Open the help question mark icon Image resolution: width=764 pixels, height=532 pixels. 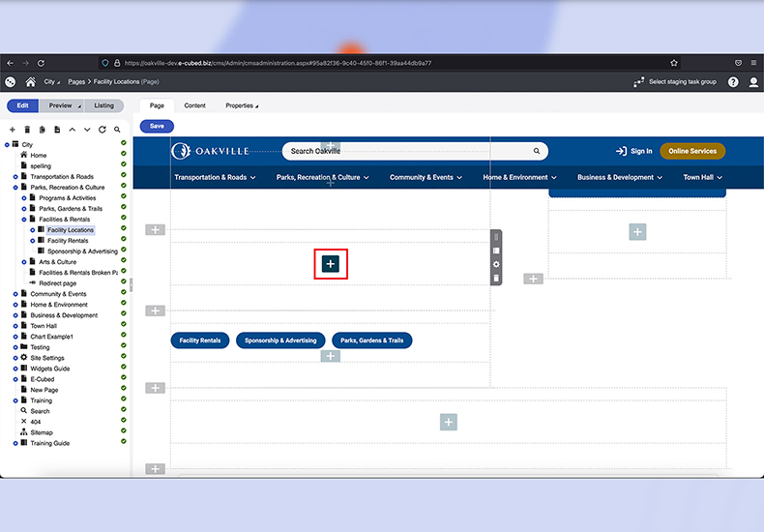pyautogui.click(x=733, y=82)
